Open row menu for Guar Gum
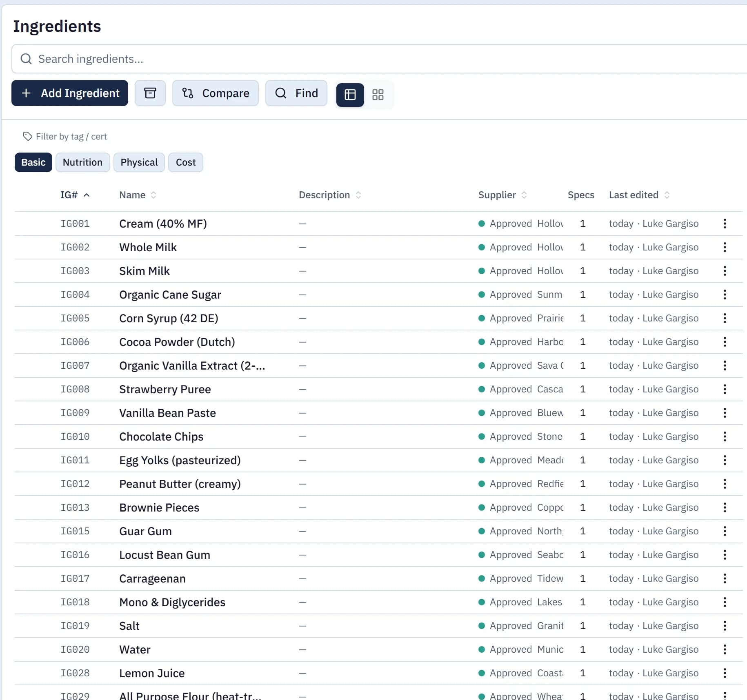Screen dimensions: 747x700 tap(725, 531)
